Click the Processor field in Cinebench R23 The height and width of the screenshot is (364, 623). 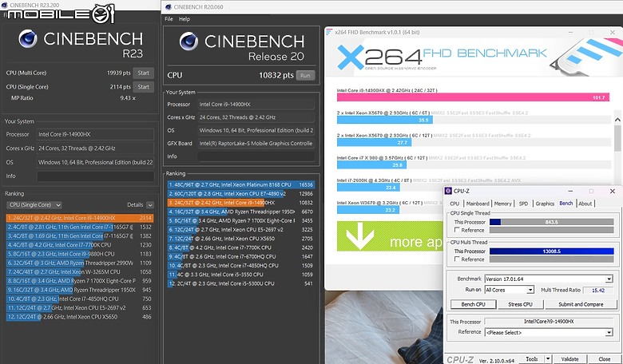click(x=95, y=134)
